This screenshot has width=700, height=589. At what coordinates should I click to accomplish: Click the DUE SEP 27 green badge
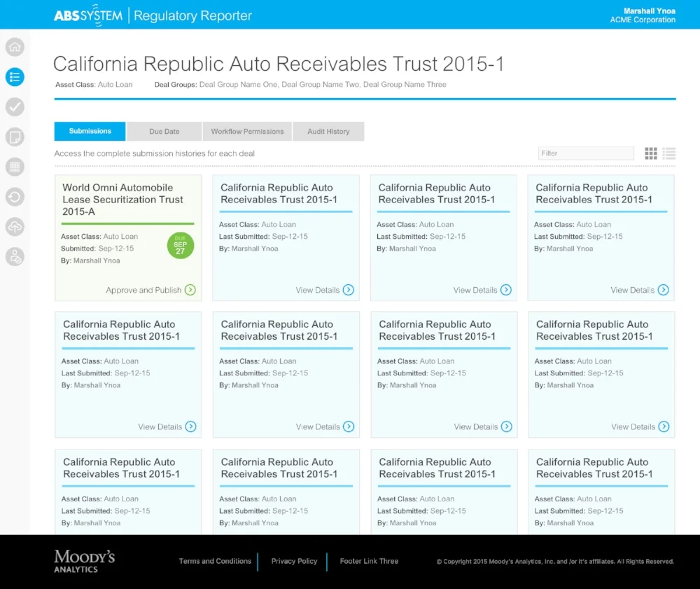pyautogui.click(x=181, y=245)
